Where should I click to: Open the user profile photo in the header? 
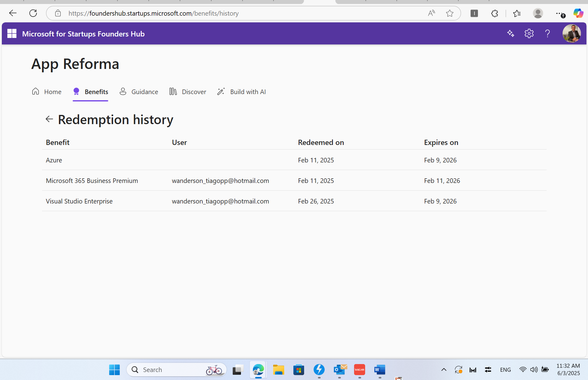click(571, 33)
